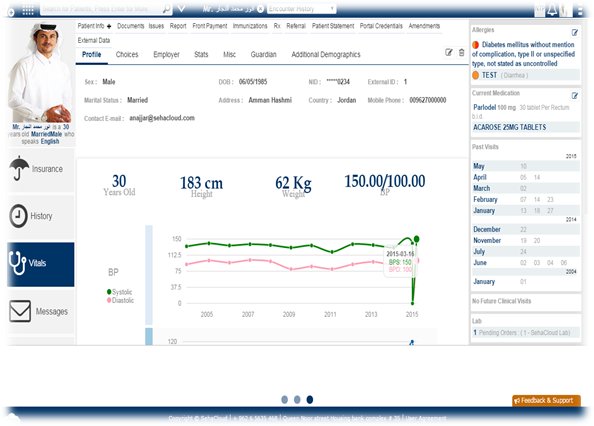Open the June past visits row

(x=525, y=263)
